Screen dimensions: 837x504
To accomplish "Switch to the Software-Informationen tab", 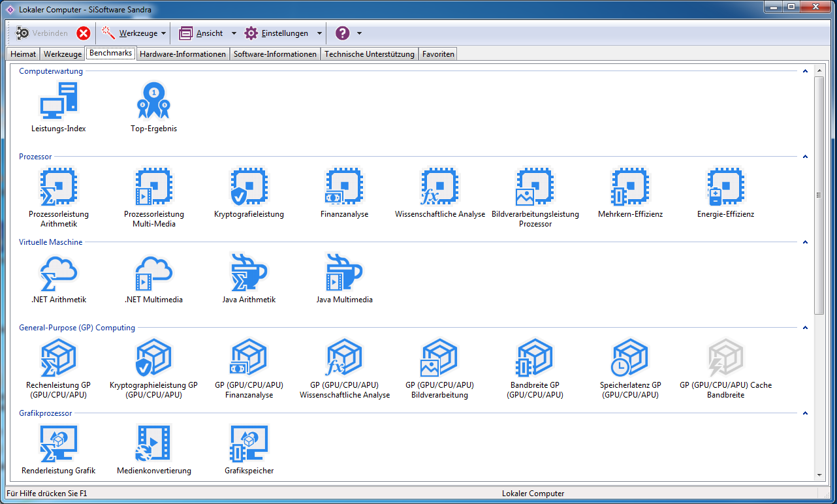I will 275,54.
